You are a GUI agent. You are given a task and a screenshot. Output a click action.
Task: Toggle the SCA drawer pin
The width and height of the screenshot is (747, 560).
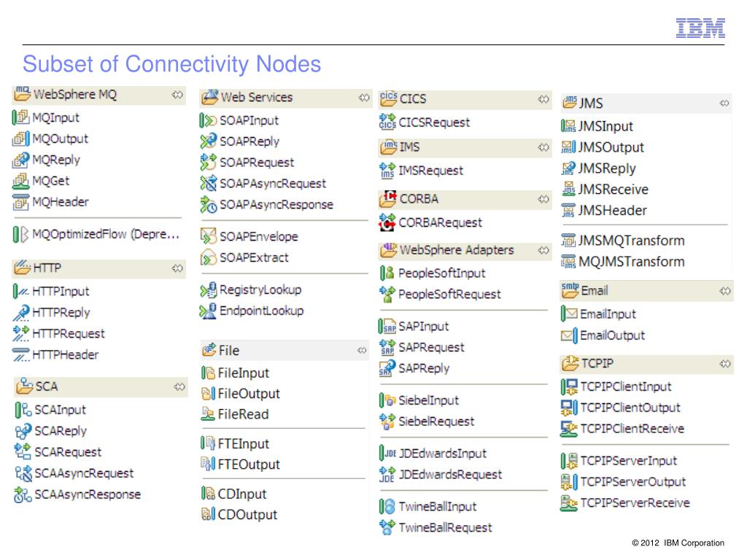tap(179, 386)
